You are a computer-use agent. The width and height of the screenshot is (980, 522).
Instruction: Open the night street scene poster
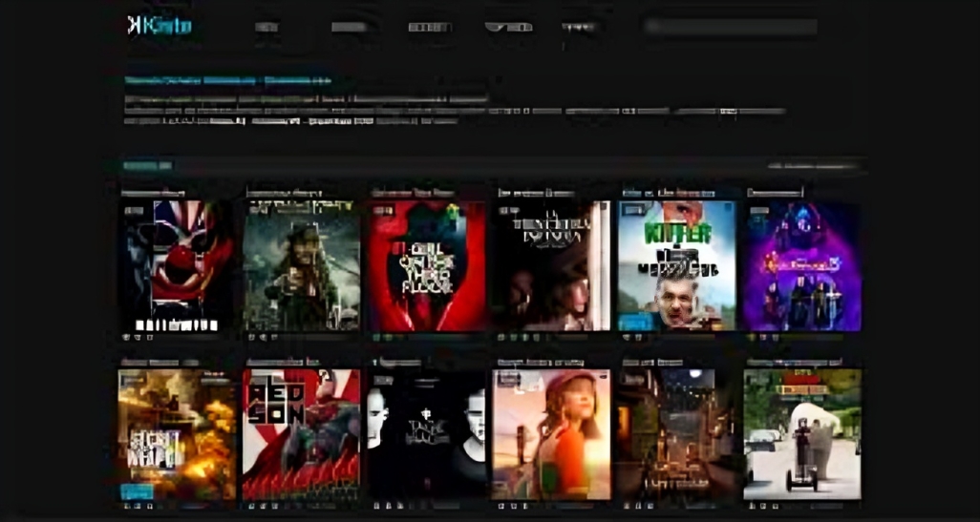click(677, 434)
